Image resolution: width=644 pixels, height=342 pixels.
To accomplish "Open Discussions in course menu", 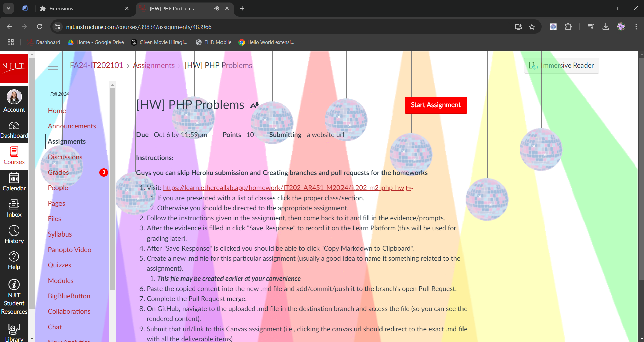I will click(x=65, y=157).
